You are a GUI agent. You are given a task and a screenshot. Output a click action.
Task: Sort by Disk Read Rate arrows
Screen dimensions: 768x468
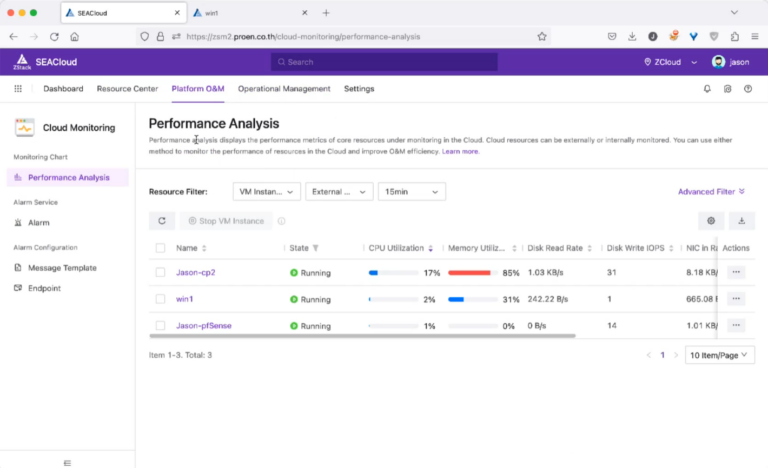tap(590, 248)
